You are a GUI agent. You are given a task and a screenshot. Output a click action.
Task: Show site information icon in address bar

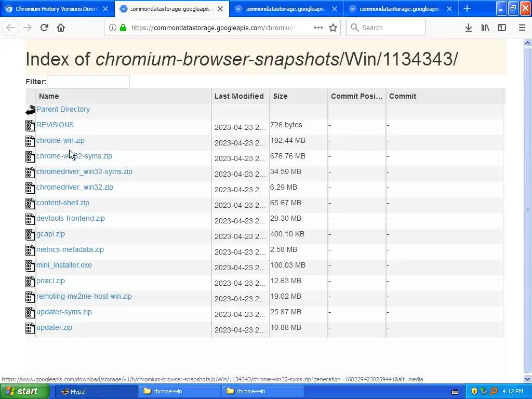click(113, 28)
